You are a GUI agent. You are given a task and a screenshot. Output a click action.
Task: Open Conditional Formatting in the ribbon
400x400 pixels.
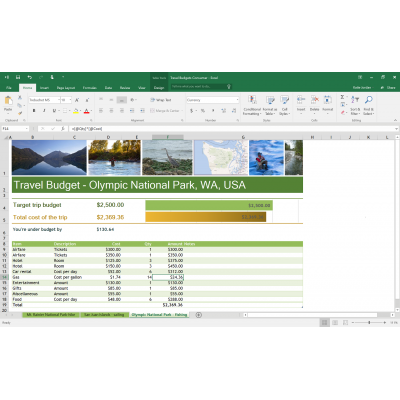tap(252, 106)
